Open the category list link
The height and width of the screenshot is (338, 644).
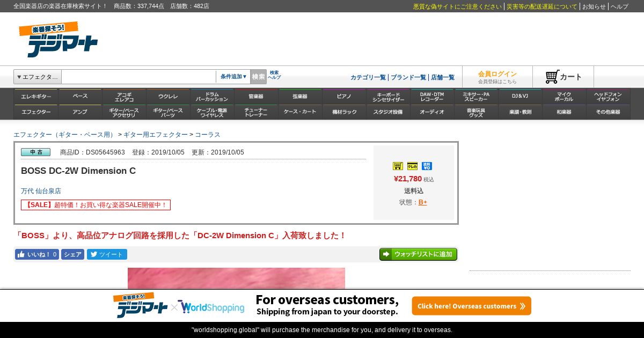(368, 77)
